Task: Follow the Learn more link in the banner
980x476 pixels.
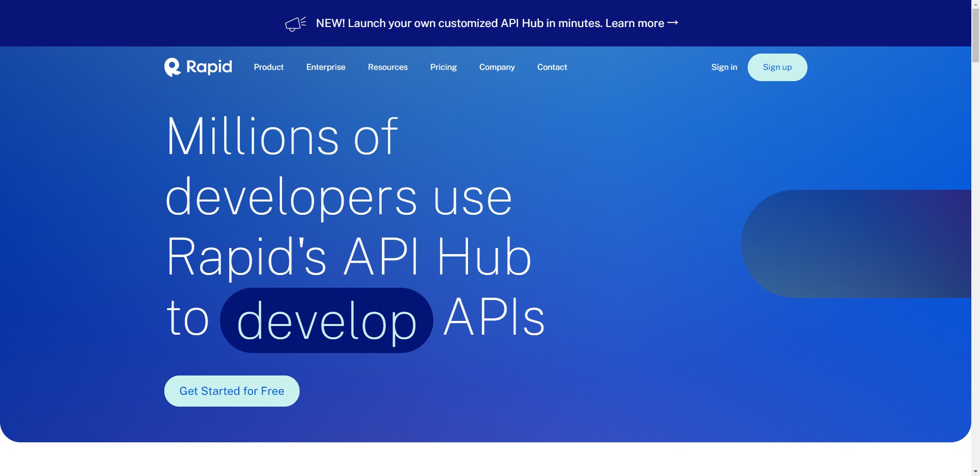Action: pyautogui.click(x=634, y=23)
